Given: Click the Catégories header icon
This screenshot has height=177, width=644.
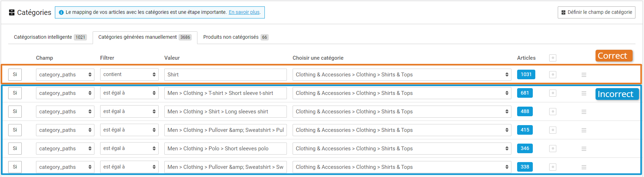Looking at the screenshot, I should tap(12, 12).
